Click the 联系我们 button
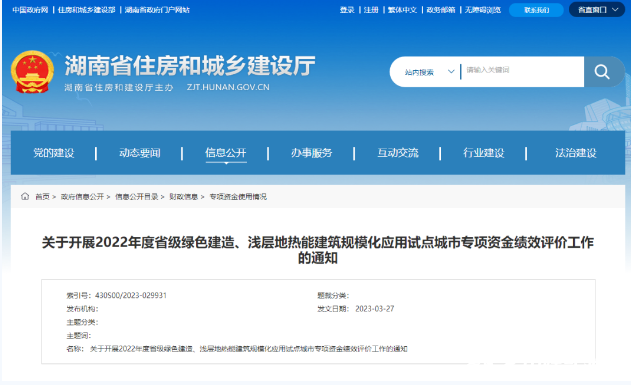Viewport: 631px width, 385px height. click(x=536, y=10)
